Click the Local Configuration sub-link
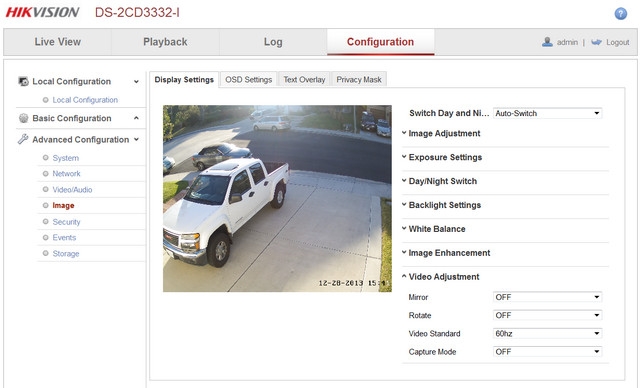Image resolution: width=640 pixels, height=388 pixels. click(x=85, y=100)
